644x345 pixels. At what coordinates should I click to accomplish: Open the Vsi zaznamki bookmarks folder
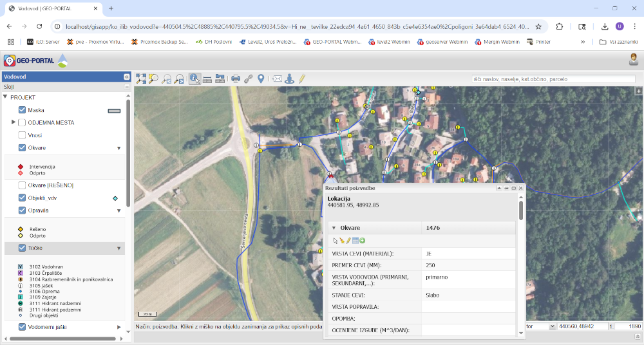tap(618, 42)
